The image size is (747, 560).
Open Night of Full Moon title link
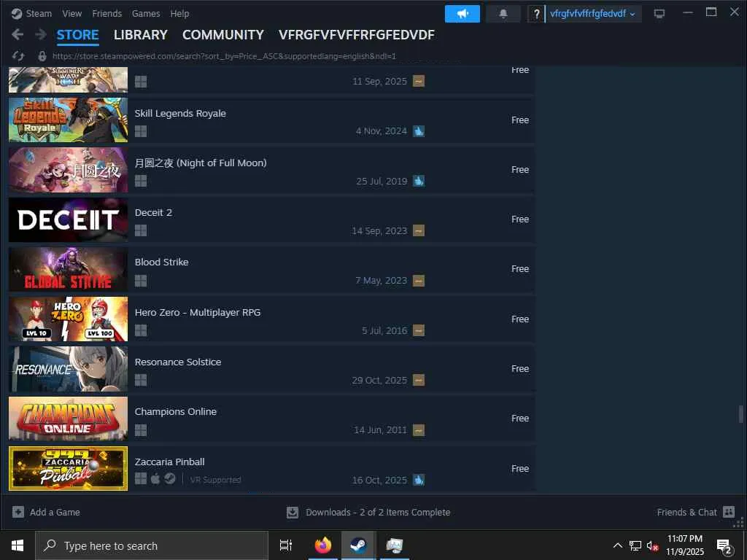coord(201,163)
